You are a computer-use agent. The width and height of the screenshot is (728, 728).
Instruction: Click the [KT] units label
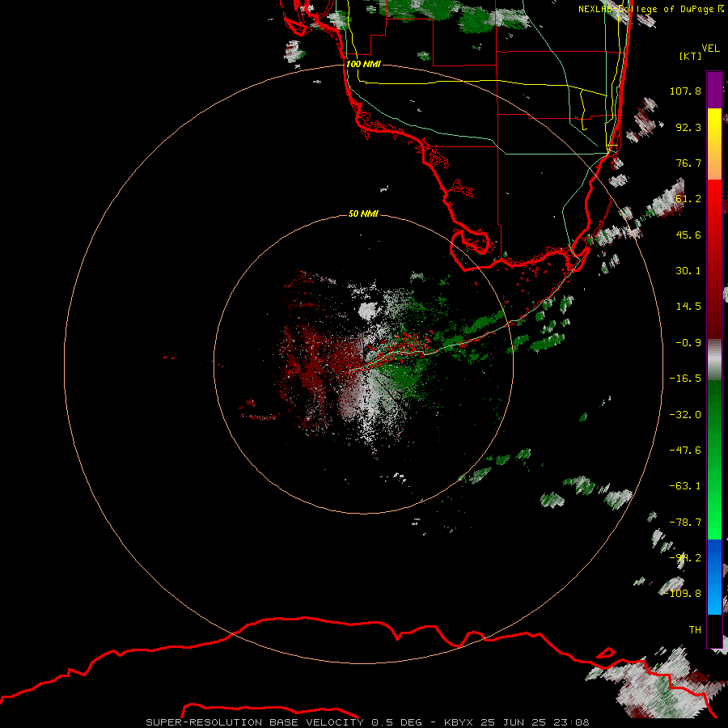[x=691, y=56]
